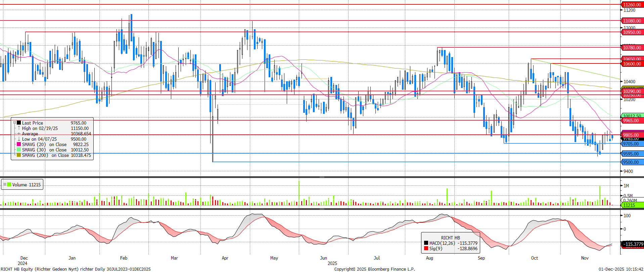Click the black Last Price color swatch

19,123
